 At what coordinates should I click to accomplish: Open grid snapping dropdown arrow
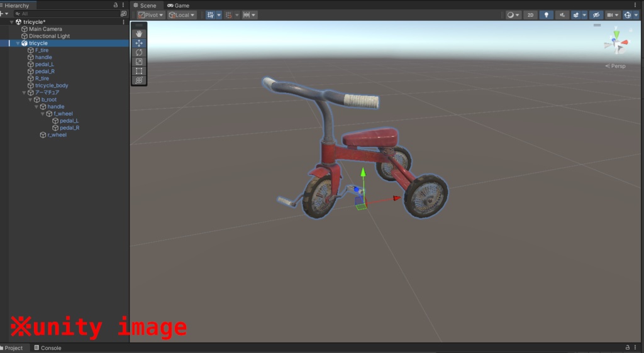click(x=236, y=14)
